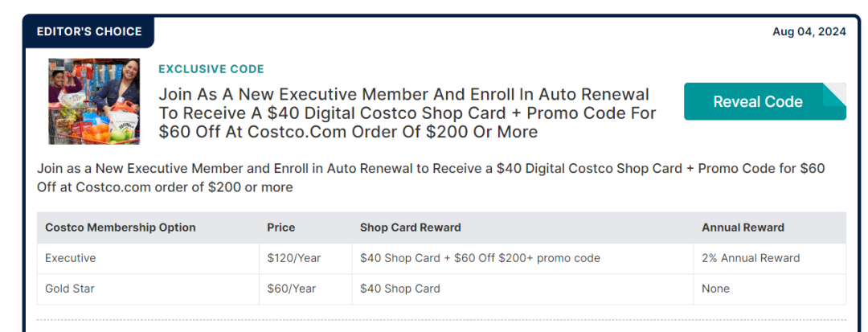The width and height of the screenshot is (868, 332).
Task: Select the None annual reward cell
Action: (x=769, y=289)
